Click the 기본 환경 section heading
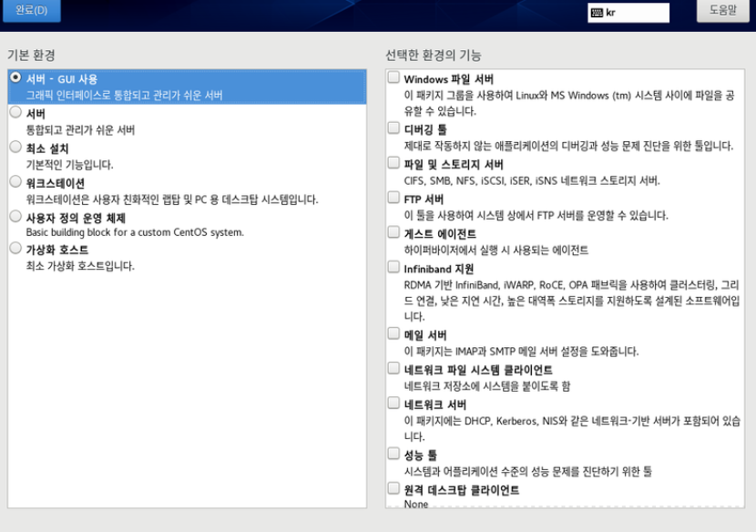 pos(31,55)
